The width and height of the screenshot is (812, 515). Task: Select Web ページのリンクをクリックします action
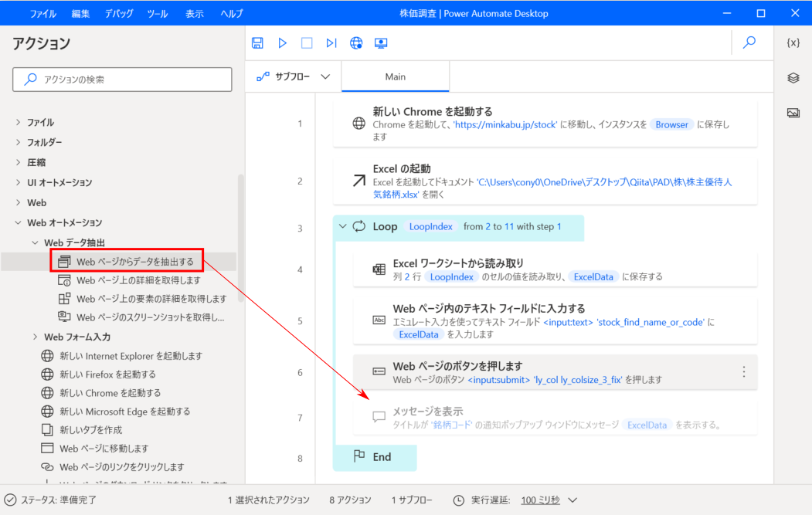[x=112, y=467]
